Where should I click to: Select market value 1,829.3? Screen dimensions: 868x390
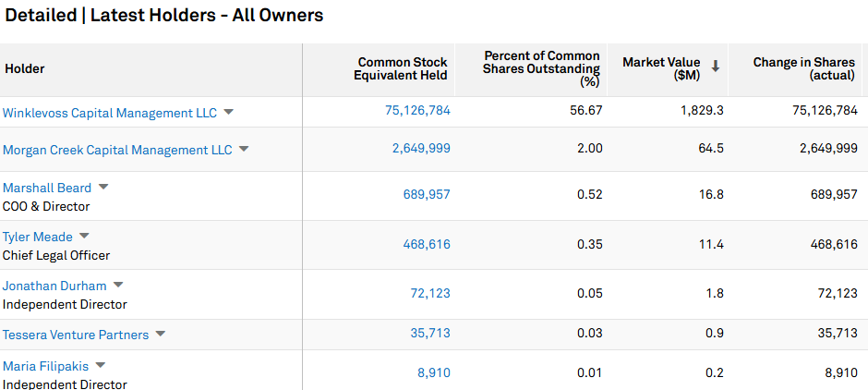(x=702, y=110)
